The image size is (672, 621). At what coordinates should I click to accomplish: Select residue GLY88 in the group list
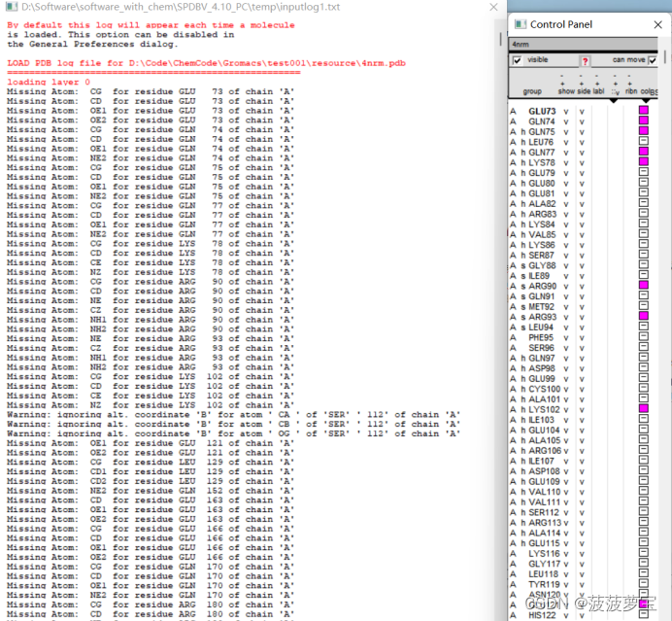[542, 266]
